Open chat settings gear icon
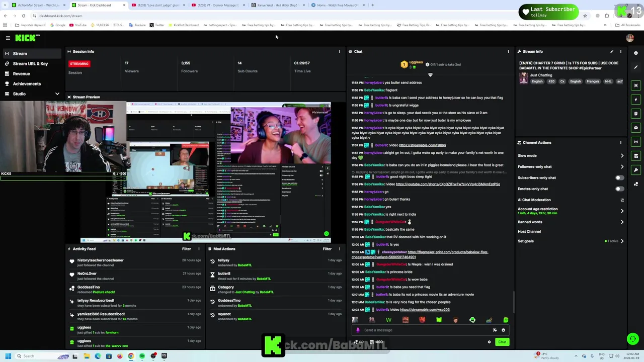The height and width of the screenshot is (362, 644). click(489, 342)
